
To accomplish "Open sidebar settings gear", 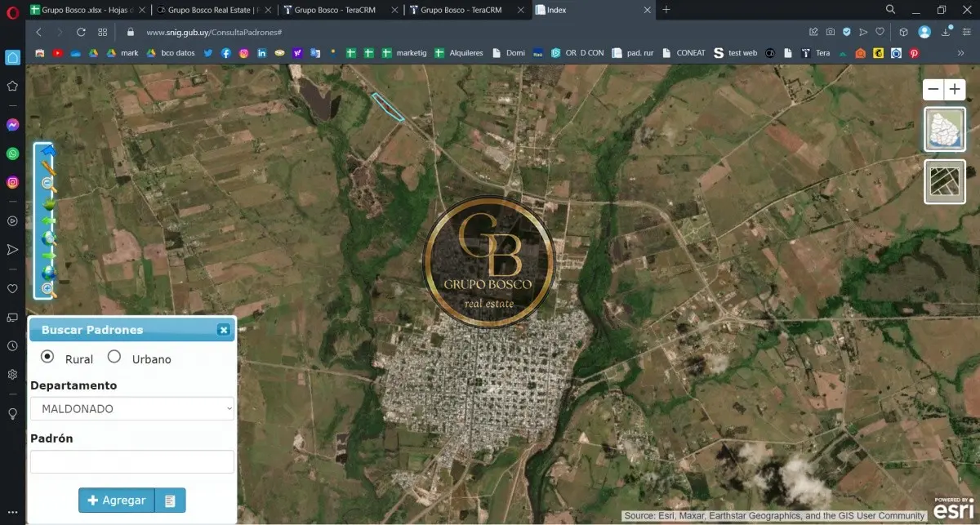I will [12, 375].
